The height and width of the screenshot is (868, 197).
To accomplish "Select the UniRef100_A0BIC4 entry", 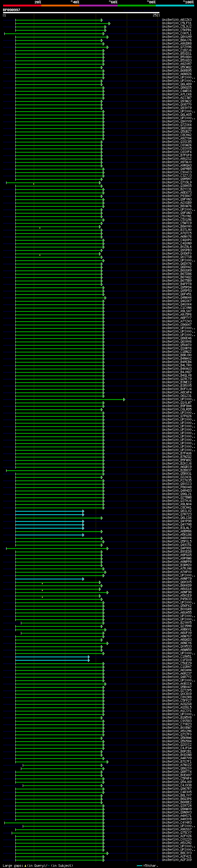I will [x=177, y=684].
